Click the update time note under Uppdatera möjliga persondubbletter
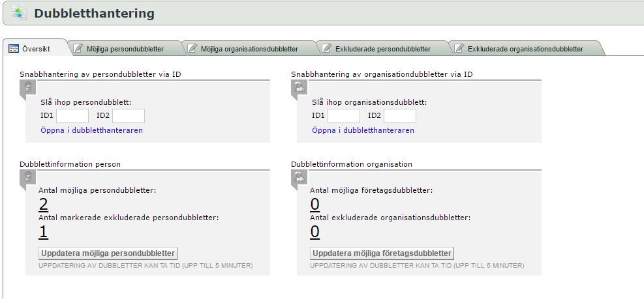 point(146,265)
